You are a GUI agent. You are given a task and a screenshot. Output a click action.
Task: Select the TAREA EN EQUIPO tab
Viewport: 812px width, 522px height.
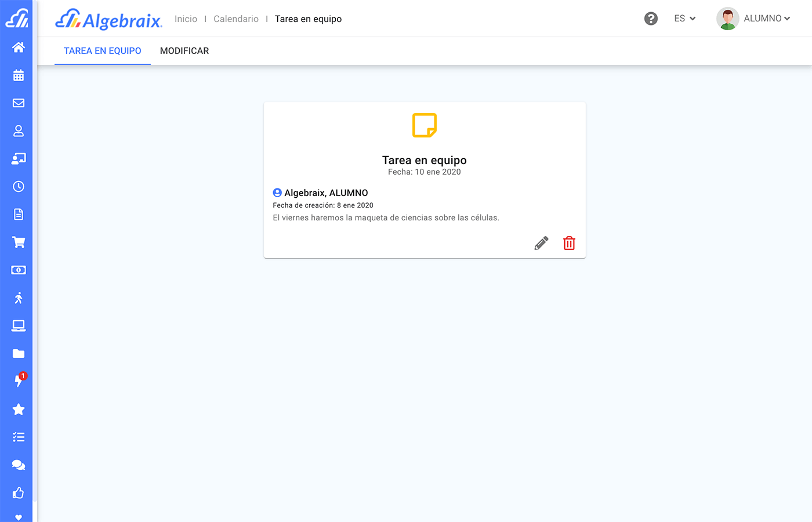click(103, 51)
